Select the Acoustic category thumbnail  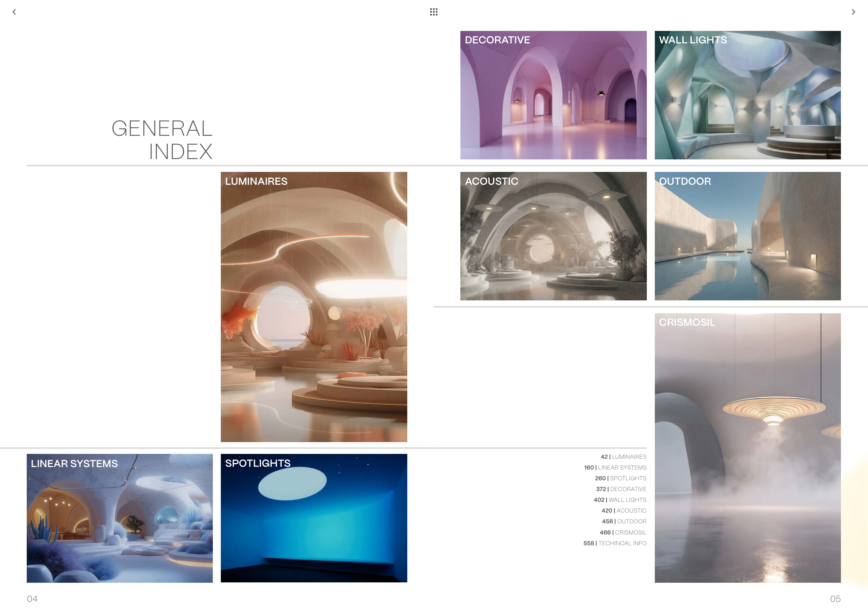click(553, 236)
